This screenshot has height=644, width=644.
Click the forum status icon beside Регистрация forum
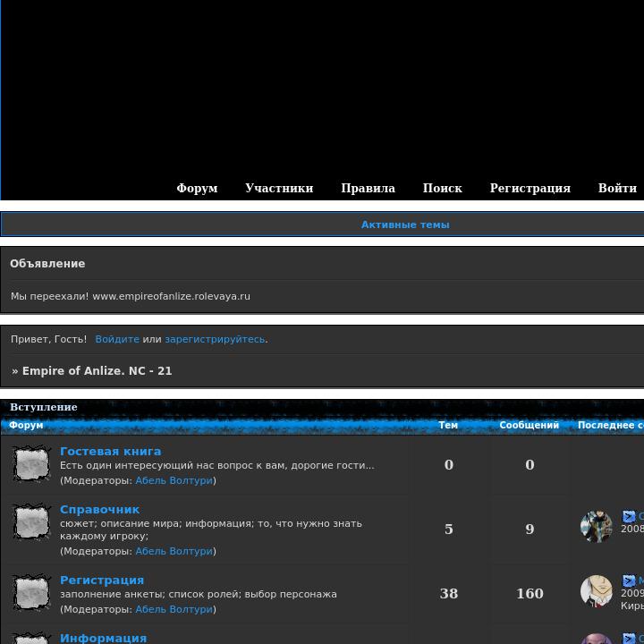point(31,593)
